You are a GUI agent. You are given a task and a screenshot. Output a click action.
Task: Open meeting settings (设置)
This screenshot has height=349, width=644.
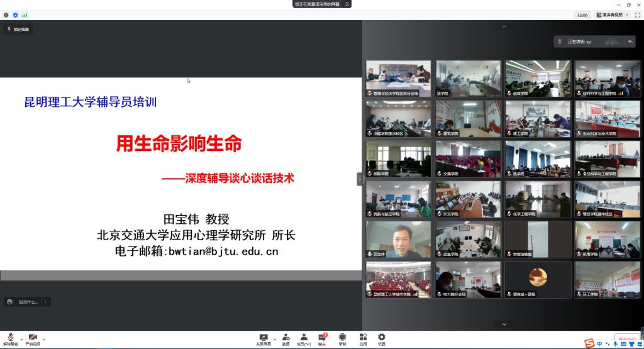(382, 338)
